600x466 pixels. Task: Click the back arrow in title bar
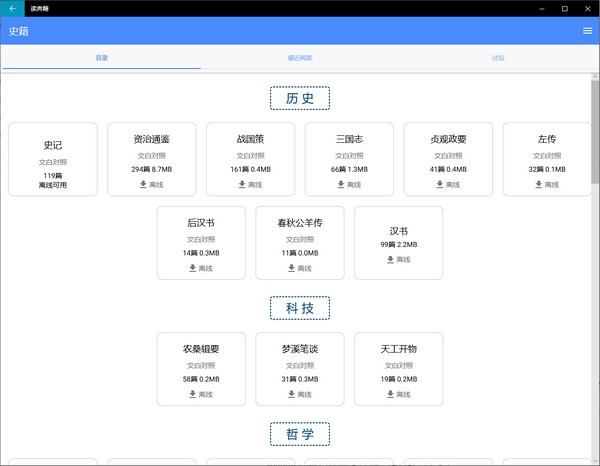[12, 8]
